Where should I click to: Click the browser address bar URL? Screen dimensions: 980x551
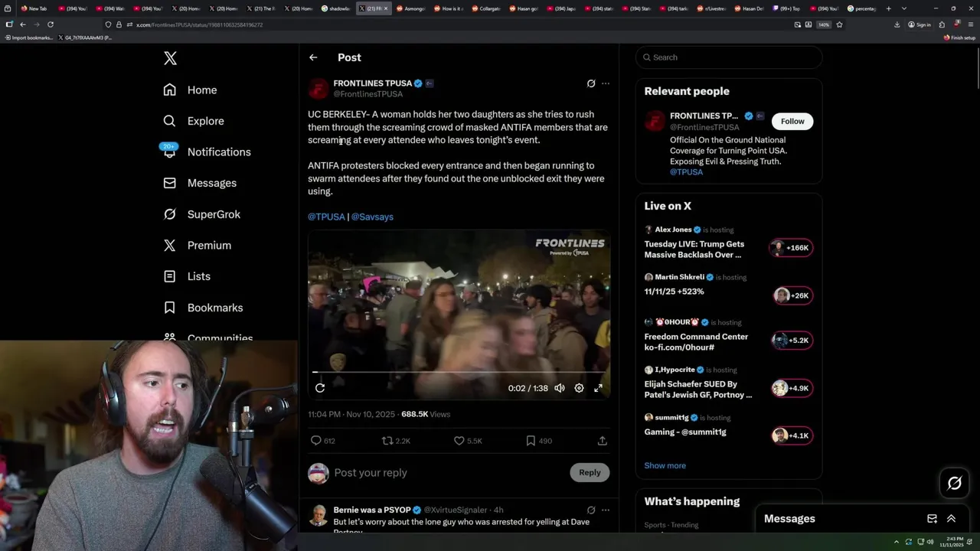point(199,24)
